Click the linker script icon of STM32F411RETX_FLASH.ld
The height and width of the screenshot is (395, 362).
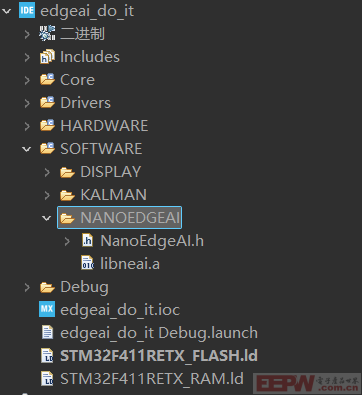tap(47, 355)
